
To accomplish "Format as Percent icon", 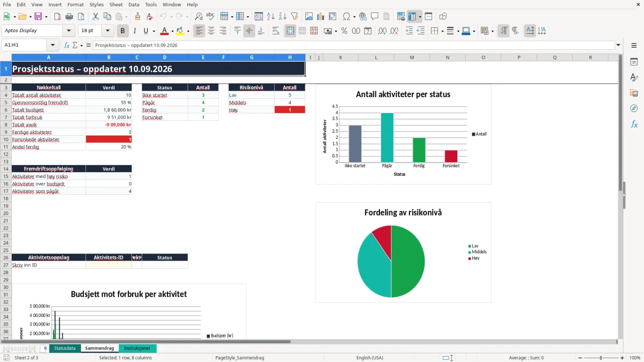I will 344,31.
